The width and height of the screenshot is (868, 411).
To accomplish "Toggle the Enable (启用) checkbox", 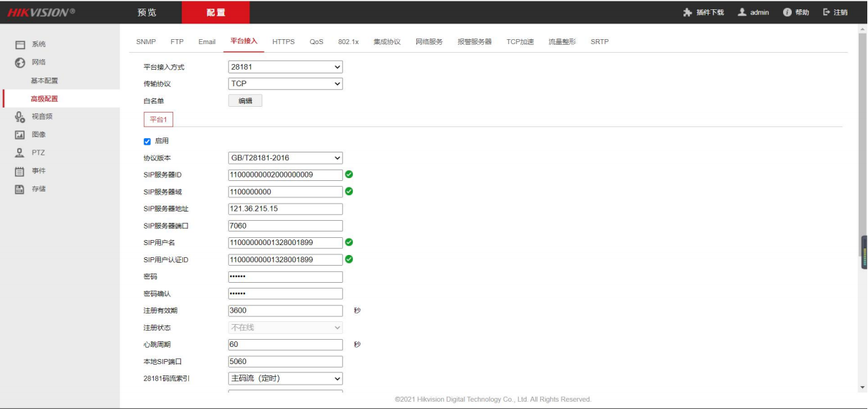I will click(x=148, y=141).
